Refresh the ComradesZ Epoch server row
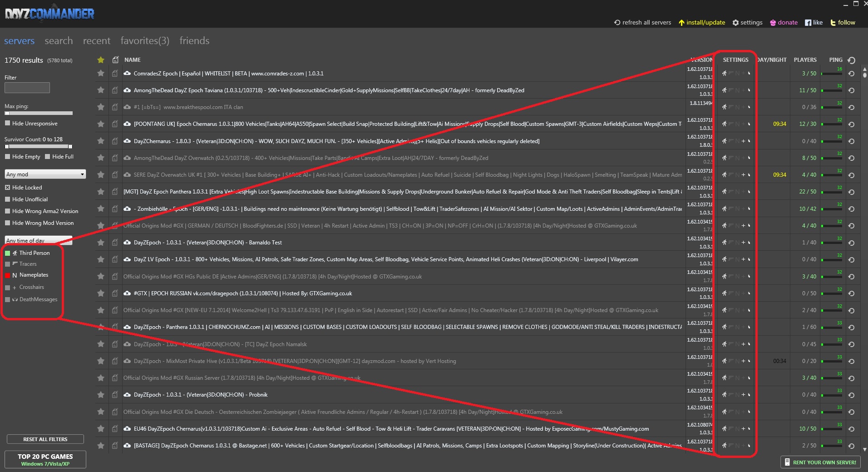 coord(851,74)
